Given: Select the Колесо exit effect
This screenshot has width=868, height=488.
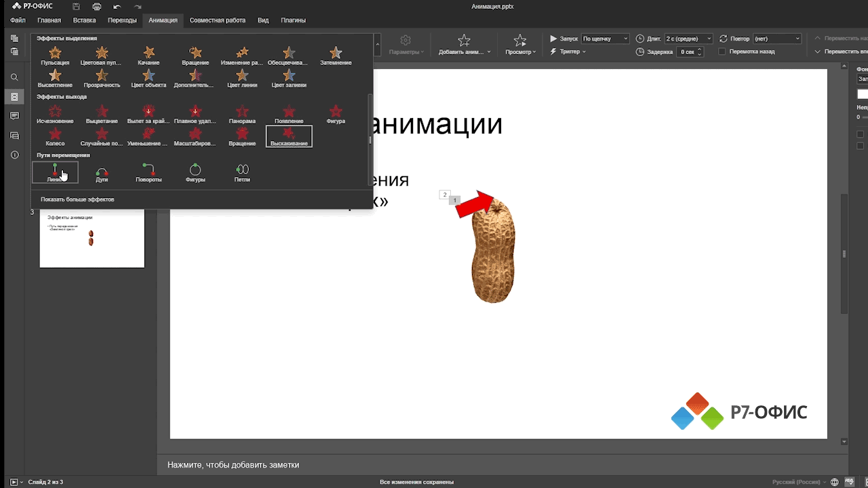Looking at the screenshot, I should pos(55,136).
